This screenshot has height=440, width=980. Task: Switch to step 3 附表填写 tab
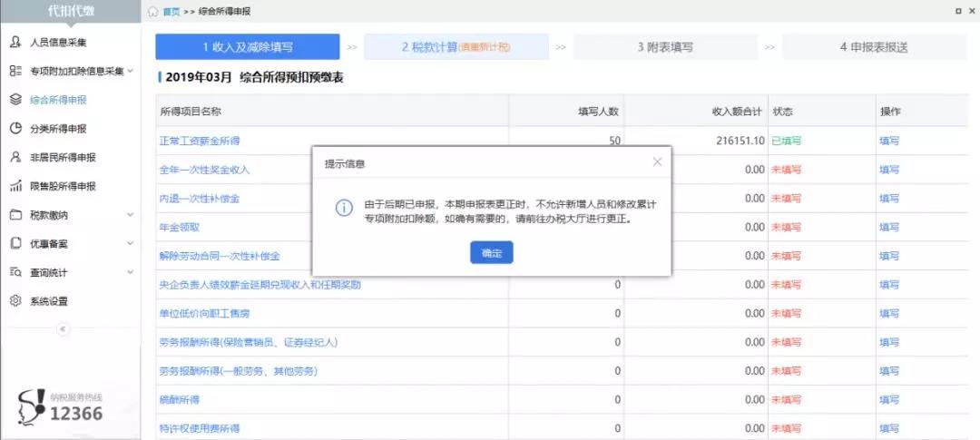coord(665,47)
